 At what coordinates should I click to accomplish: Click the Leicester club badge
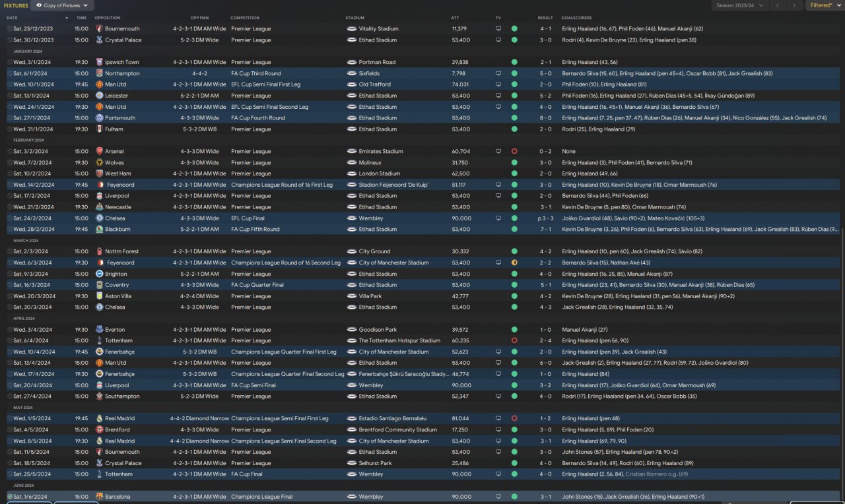point(99,96)
